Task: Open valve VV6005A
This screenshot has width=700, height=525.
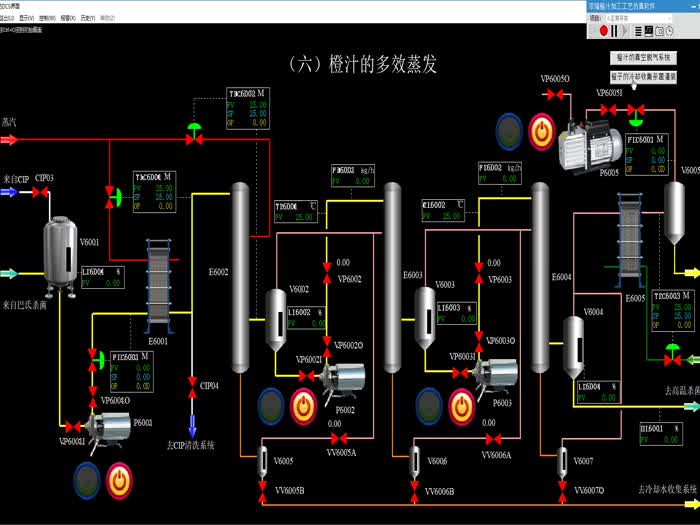Action: (341, 440)
